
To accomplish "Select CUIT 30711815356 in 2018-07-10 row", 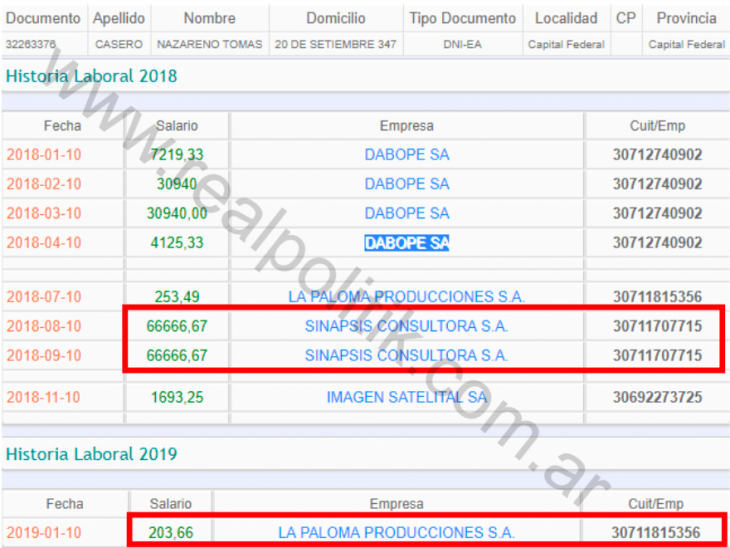I will pos(657,297).
